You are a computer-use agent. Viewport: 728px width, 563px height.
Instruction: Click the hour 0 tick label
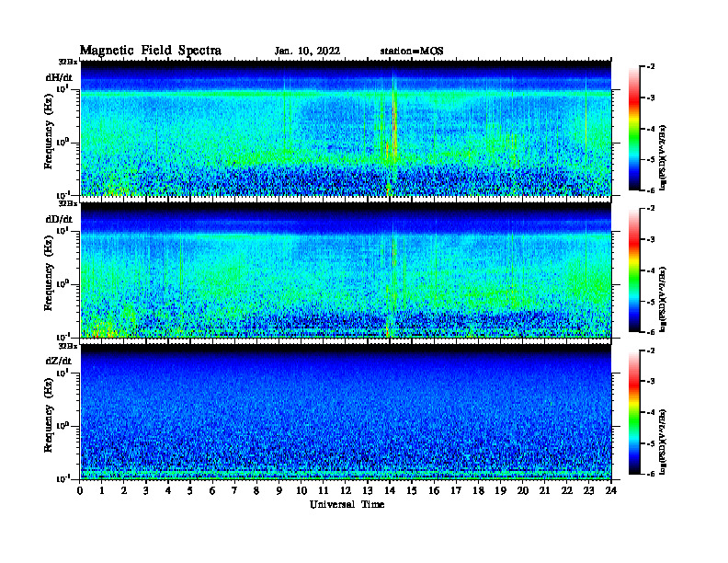(x=80, y=490)
